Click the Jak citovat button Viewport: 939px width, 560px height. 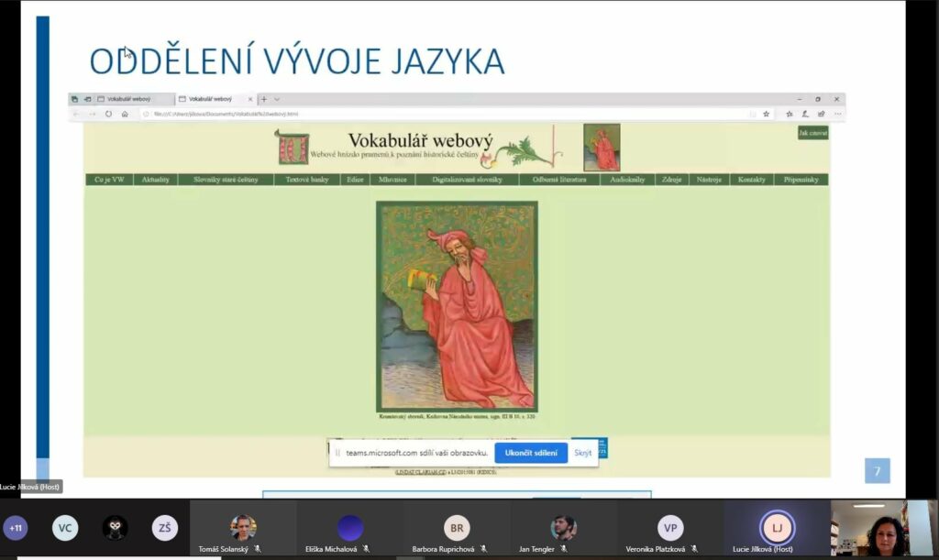pos(812,133)
